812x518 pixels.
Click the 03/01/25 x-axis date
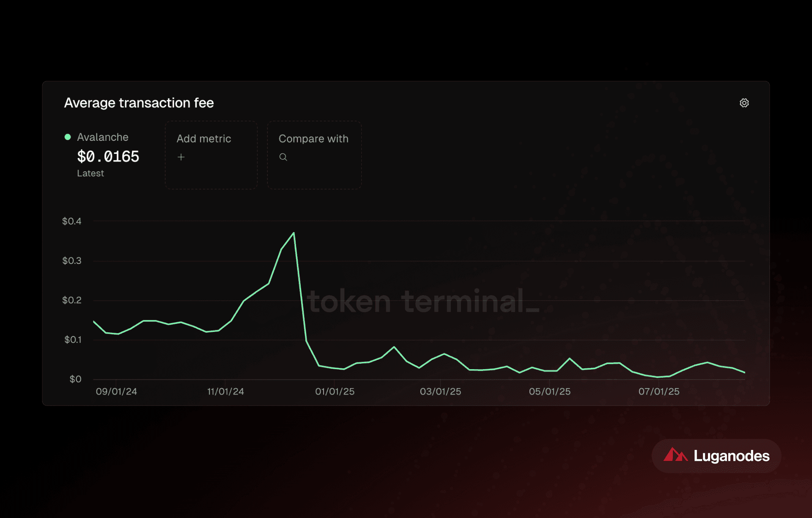tap(441, 392)
